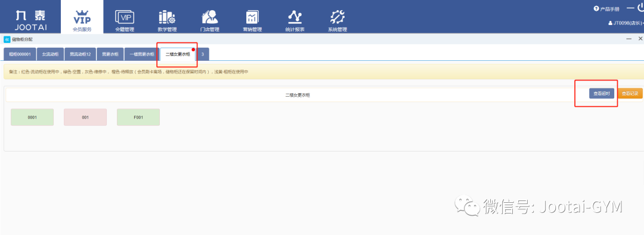Close the 储物柜分配 panel
This screenshot has height=235, width=644.
tap(640, 39)
